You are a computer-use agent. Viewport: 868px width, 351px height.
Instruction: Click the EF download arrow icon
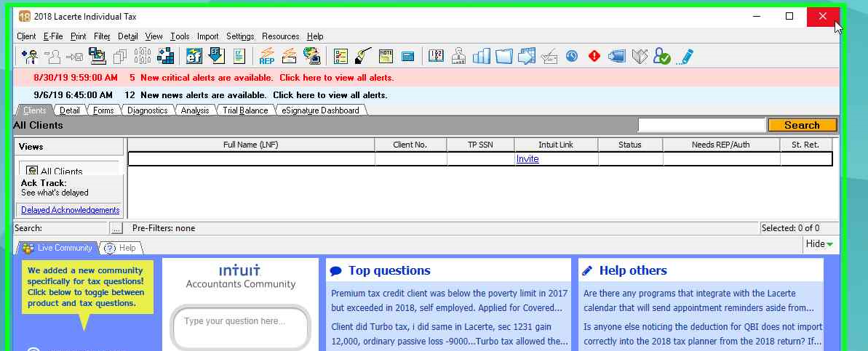pyautogui.click(x=216, y=57)
